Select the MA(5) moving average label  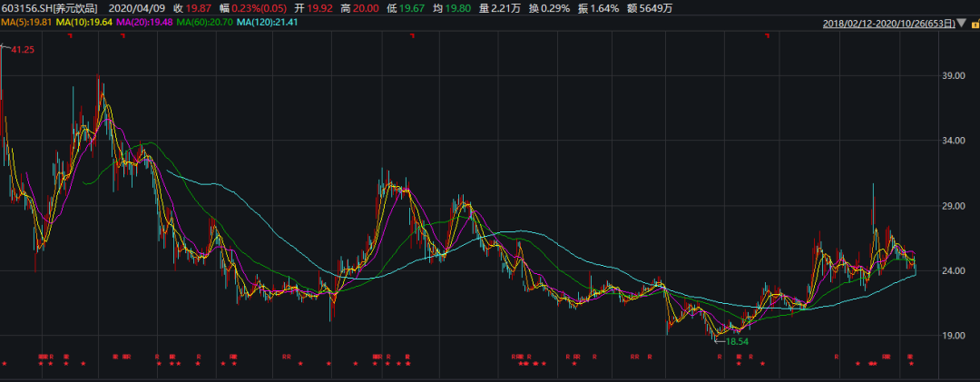(x=29, y=22)
